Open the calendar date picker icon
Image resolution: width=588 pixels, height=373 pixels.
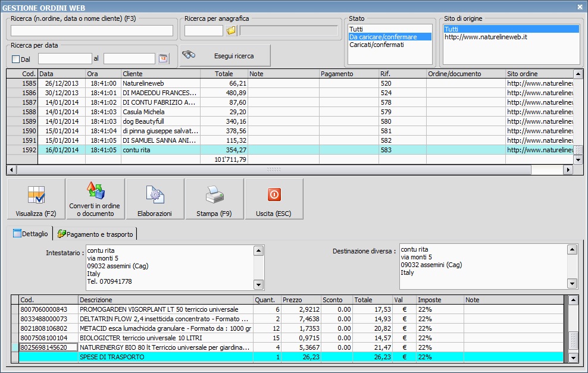(163, 58)
